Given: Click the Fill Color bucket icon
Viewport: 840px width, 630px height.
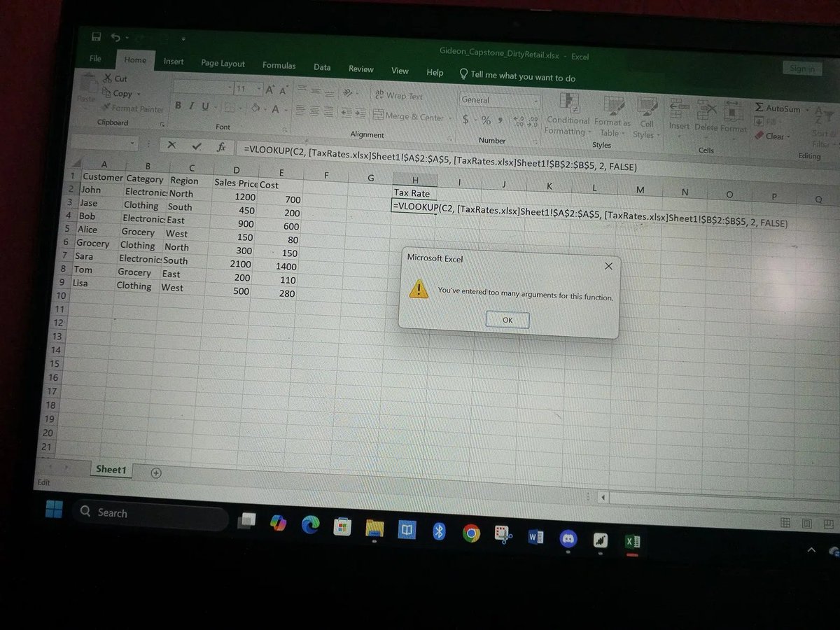Looking at the screenshot, I should [255, 108].
